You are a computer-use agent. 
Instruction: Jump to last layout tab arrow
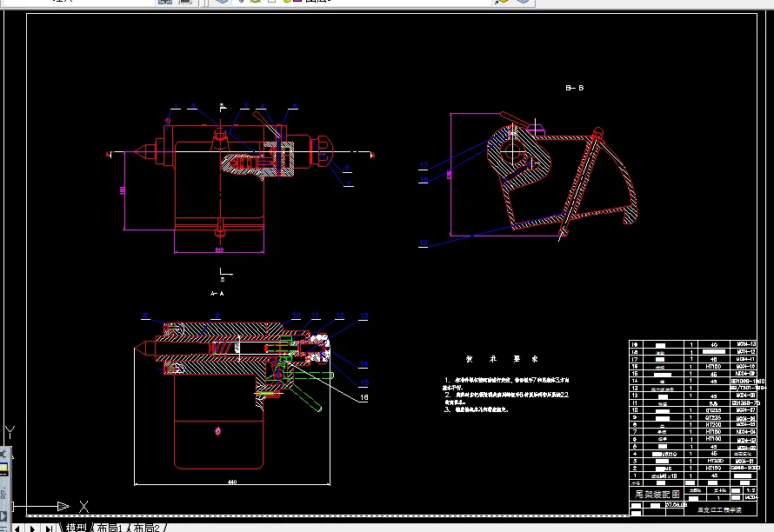(x=49, y=528)
